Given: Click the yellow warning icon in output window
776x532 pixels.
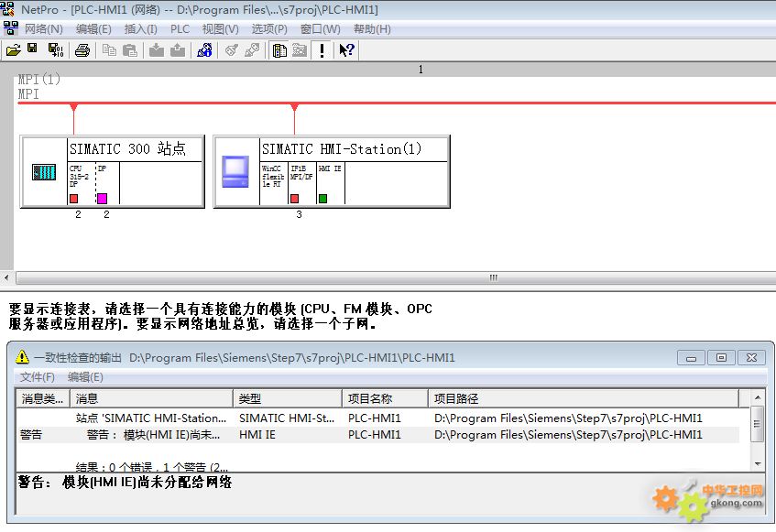Looking at the screenshot, I should click(x=22, y=356).
